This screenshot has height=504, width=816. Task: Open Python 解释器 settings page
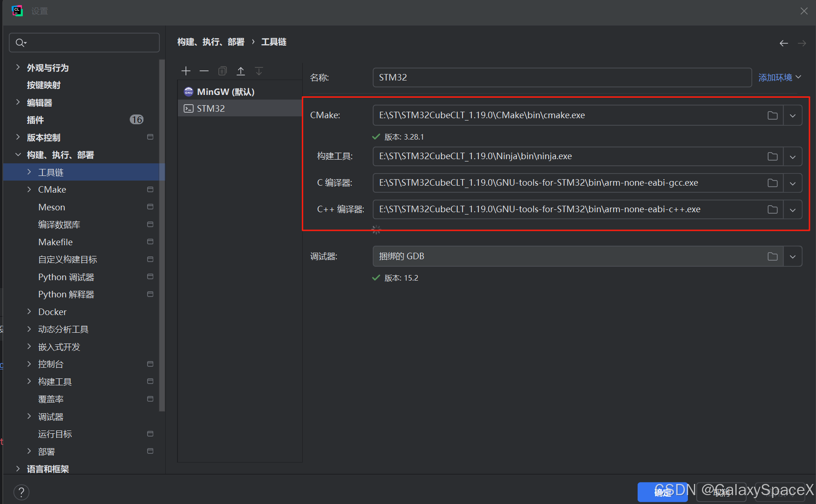(x=66, y=294)
